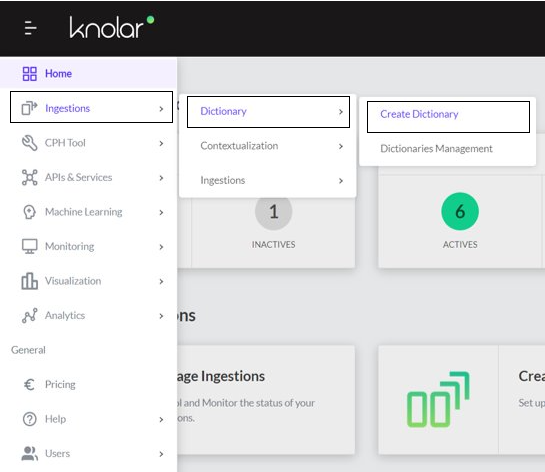Expand the Ingestions submenu arrow in flyout

(341, 181)
